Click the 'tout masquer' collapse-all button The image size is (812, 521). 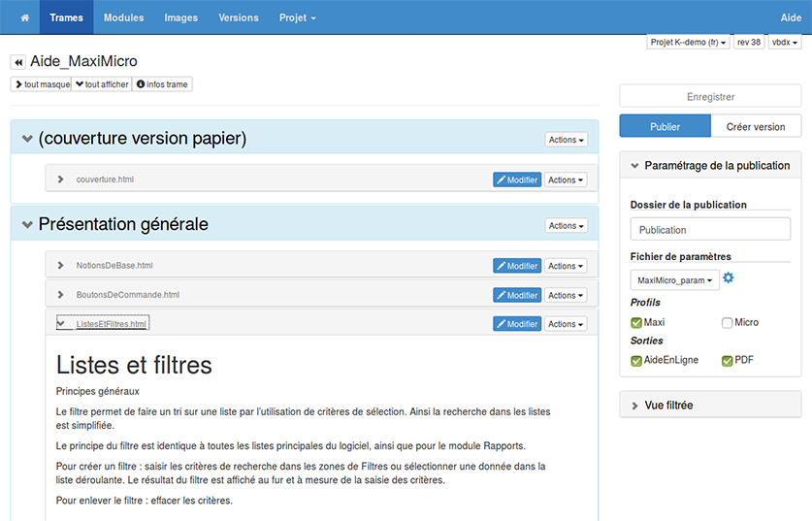coord(41,84)
